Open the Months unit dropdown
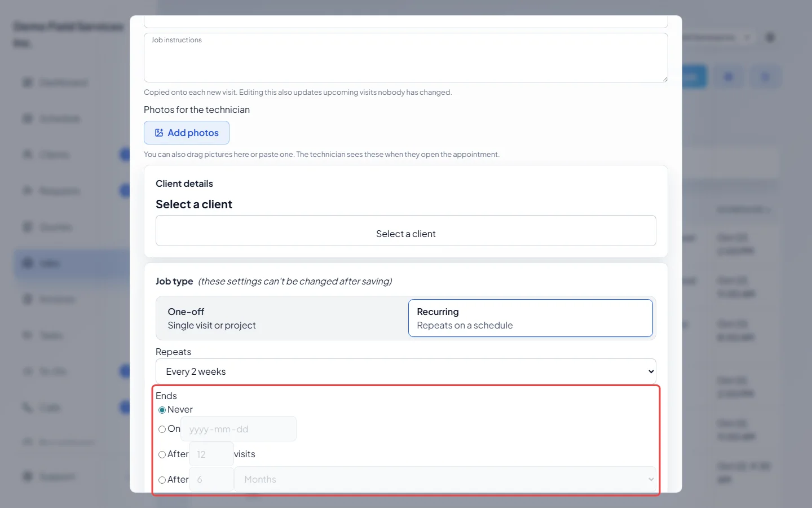This screenshot has height=508, width=812. (445, 479)
